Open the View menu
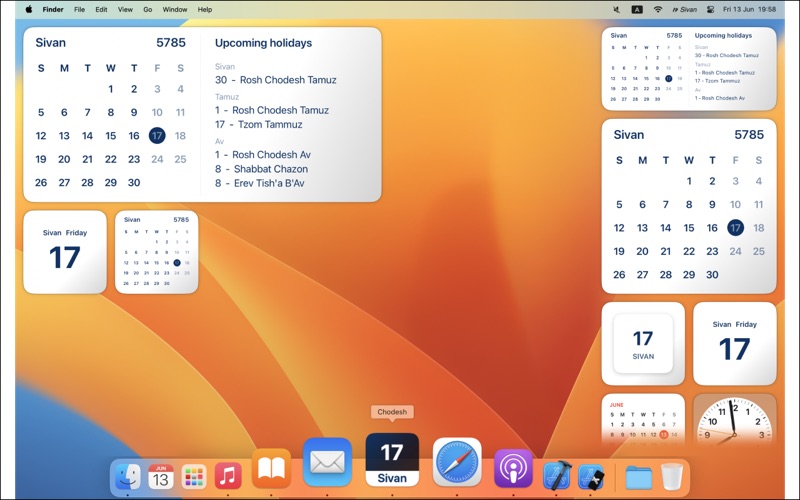This screenshot has width=800, height=500. (125, 9)
